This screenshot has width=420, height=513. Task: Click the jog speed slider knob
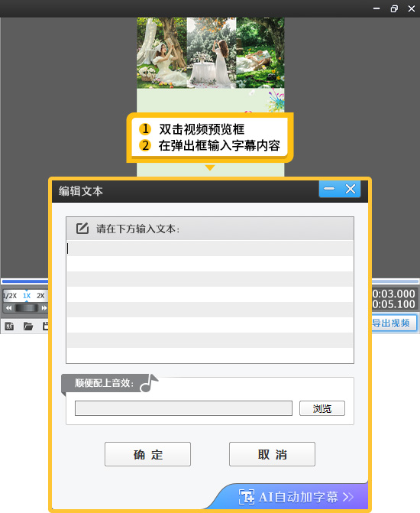(27, 308)
